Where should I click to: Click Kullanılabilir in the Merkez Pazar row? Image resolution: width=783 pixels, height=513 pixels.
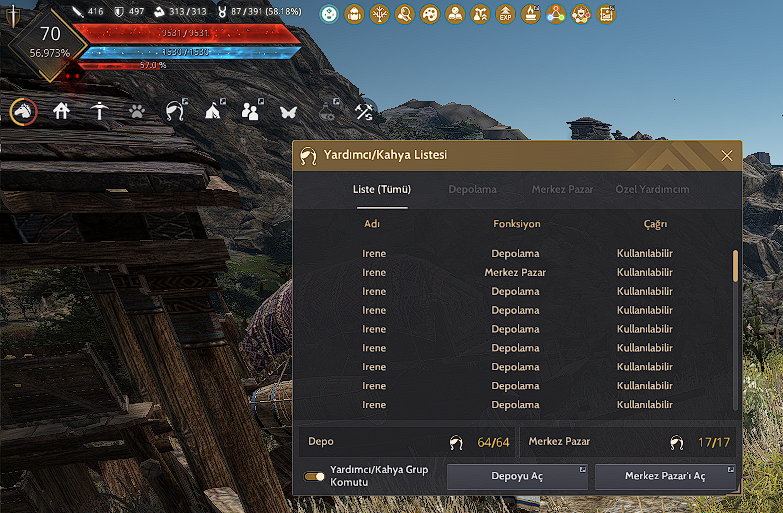tap(645, 272)
